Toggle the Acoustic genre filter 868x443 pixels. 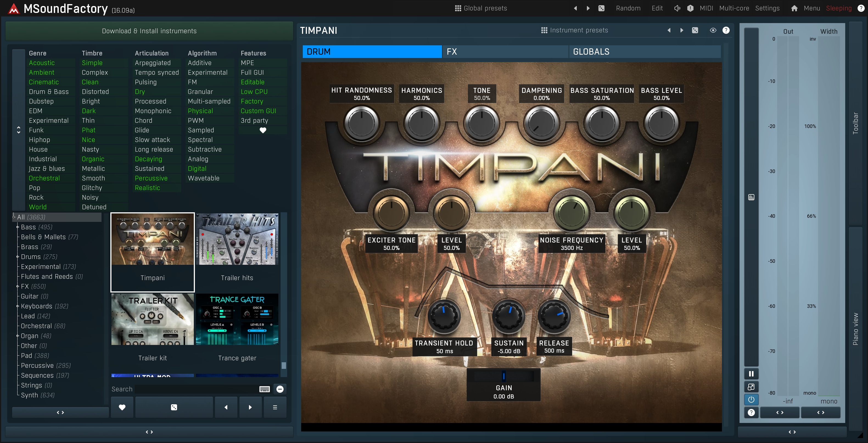[42, 63]
